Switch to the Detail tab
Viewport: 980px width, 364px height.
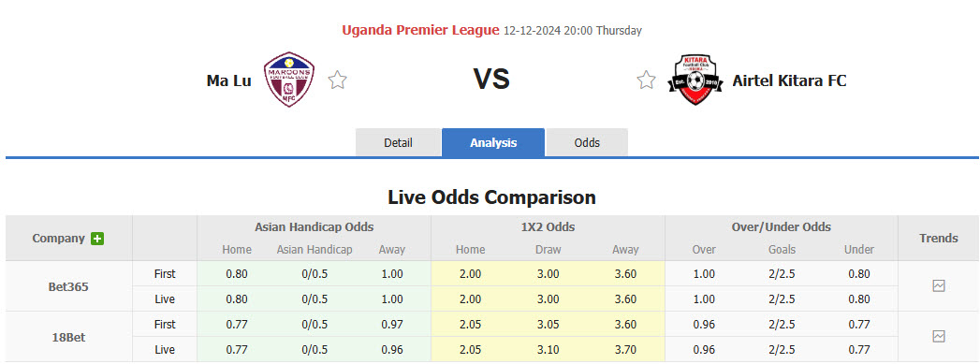click(x=398, y=142)
